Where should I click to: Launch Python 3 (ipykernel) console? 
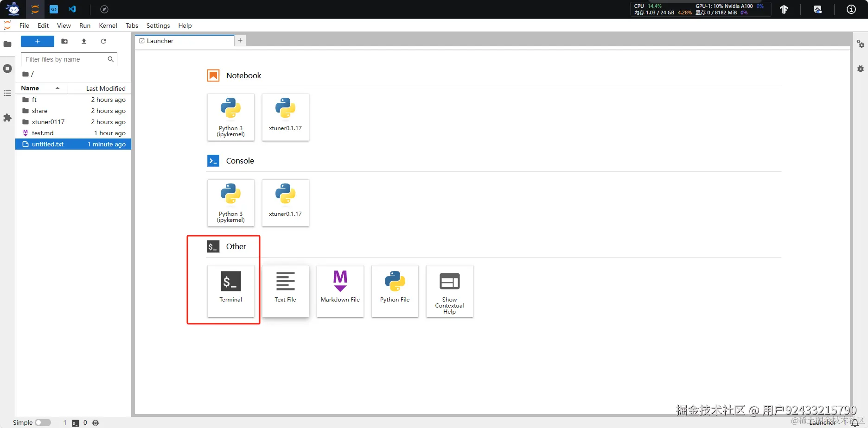coord(231,203)
